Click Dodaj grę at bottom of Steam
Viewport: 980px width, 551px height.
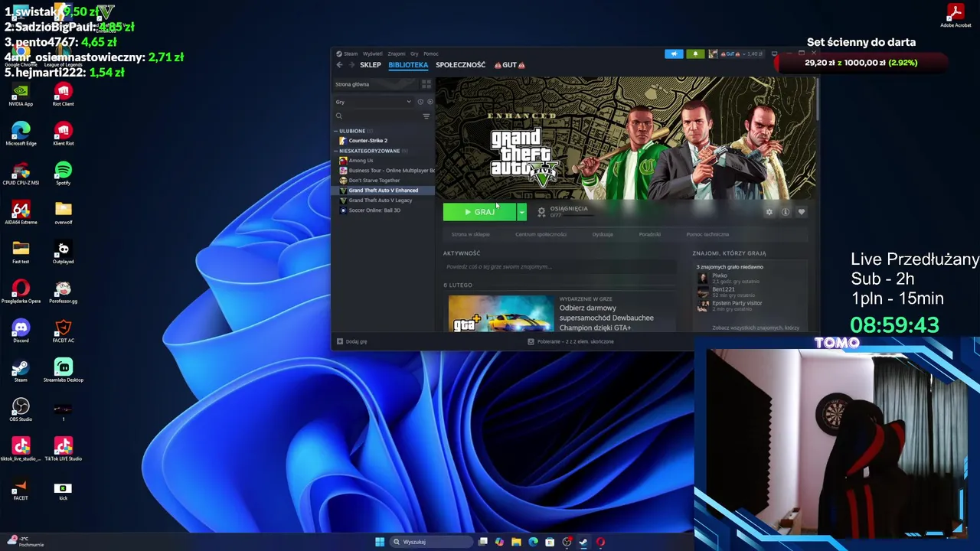[x=352, y=341]
